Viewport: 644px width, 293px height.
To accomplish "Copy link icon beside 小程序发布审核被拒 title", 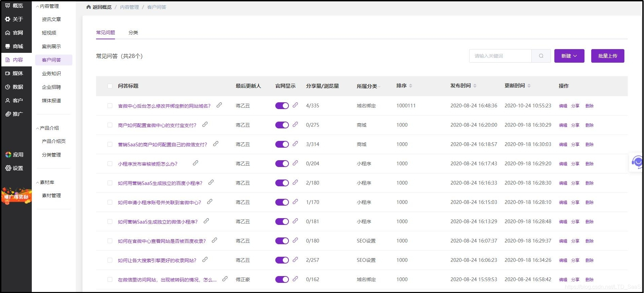I will pyautogui.click(x=195, y=163).
